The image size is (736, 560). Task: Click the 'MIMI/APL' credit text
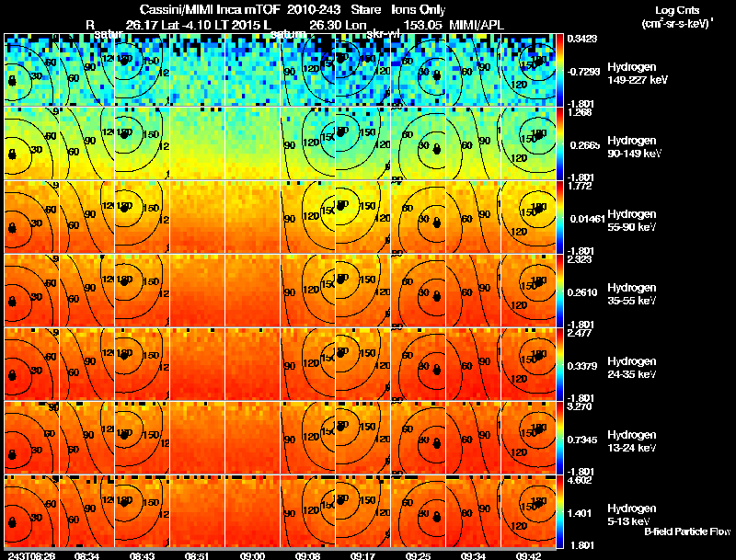pos(477,25)
